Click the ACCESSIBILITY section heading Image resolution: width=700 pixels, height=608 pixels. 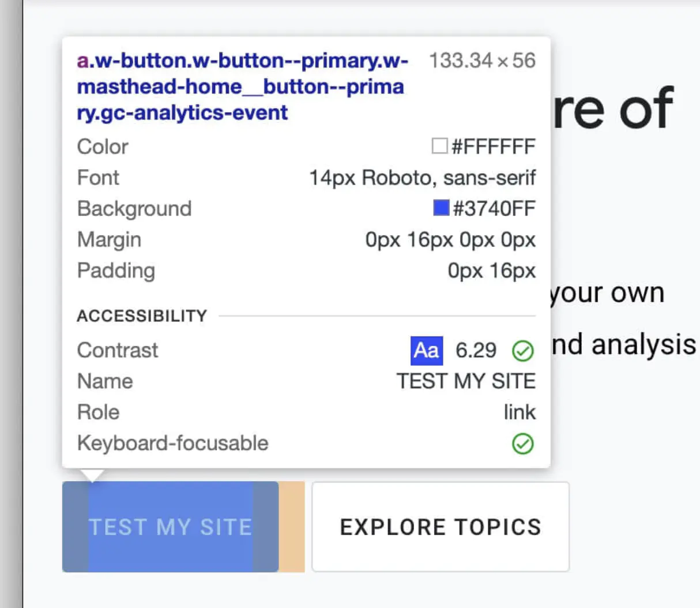pos(142,316)
